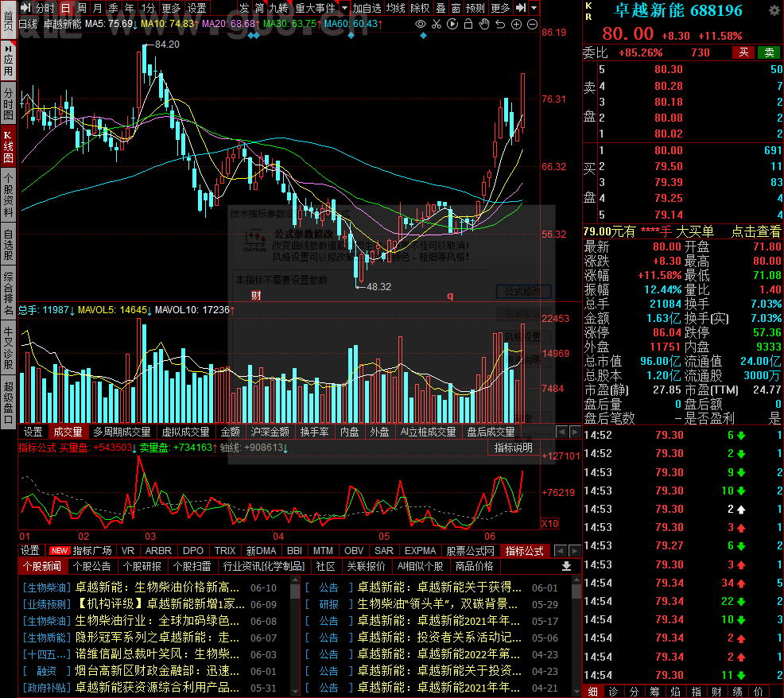The height and width of the screenshot is (698, 784).
Task: Click the undo arrow icon
Action: coord(500,24)
